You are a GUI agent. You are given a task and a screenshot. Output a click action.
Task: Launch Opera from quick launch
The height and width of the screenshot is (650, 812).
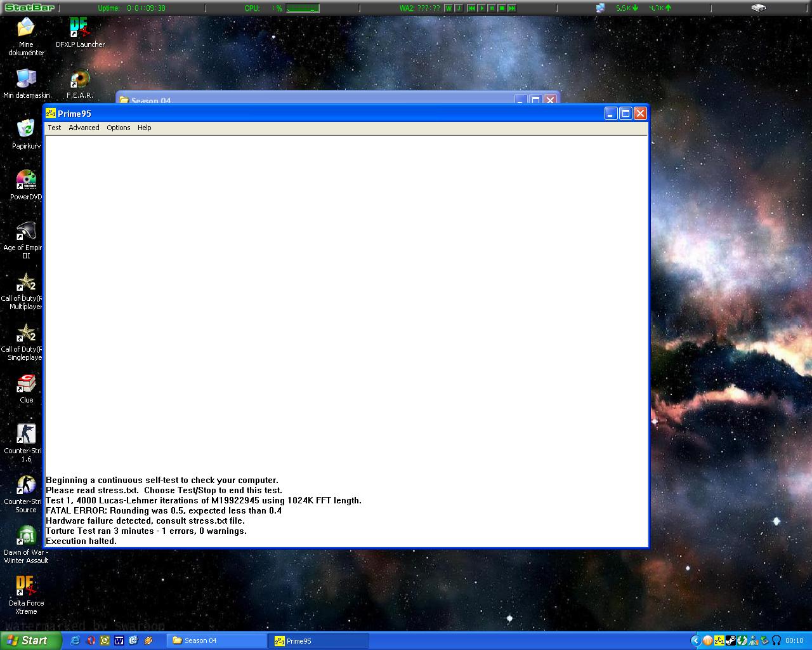(91, 640)
